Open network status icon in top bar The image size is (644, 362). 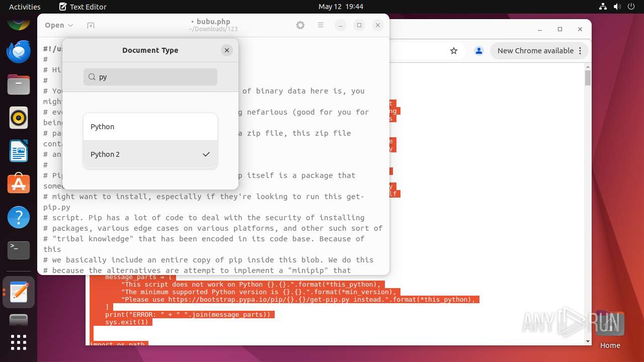(603, 7)
